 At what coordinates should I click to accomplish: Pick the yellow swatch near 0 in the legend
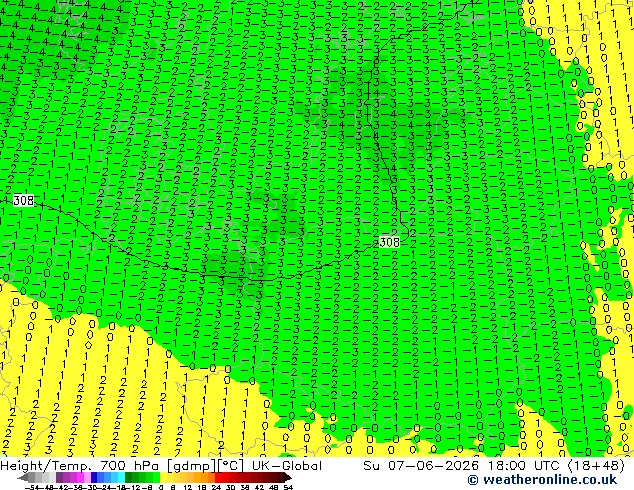[x=164, y=477]
